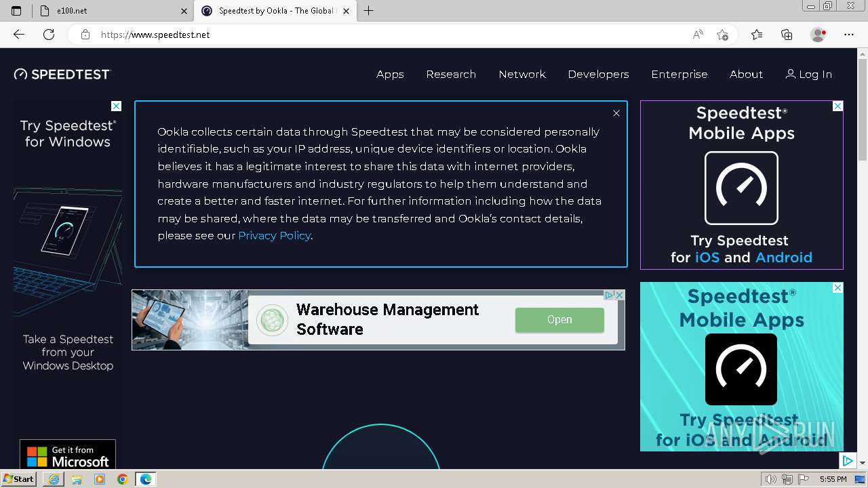Click the black Speedtest icon in teal ad
The width and height of the screenshot is (868, 488).
[741, 369]
